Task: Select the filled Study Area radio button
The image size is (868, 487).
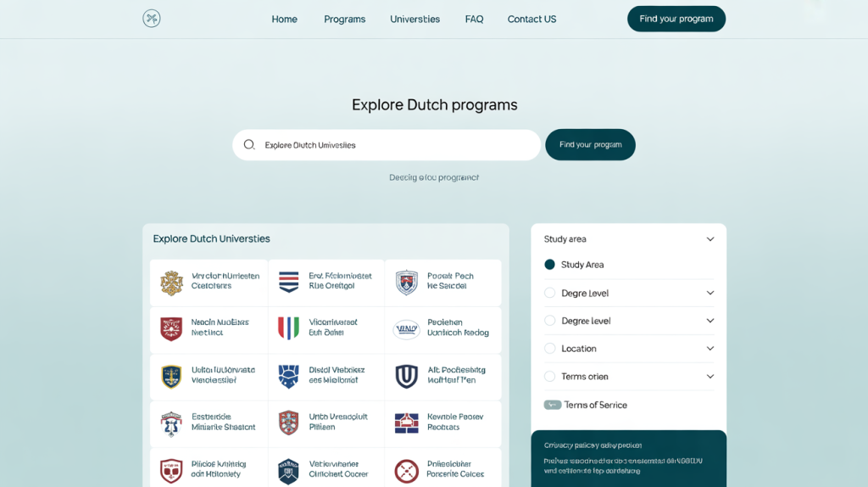Action: 549,265
